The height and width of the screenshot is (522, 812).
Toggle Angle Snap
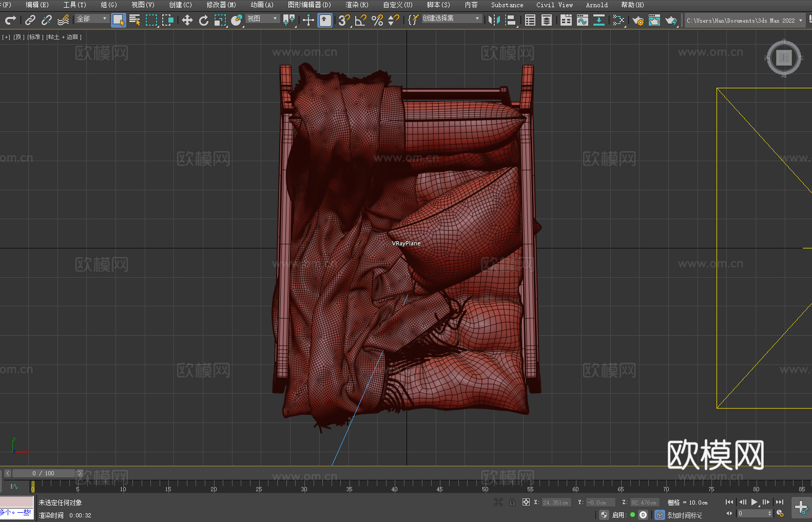(361, 21)
